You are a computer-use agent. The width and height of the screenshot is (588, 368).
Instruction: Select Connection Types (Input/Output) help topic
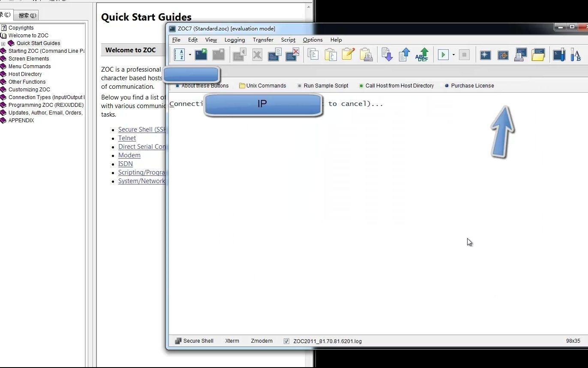click(x=46, y=97)
